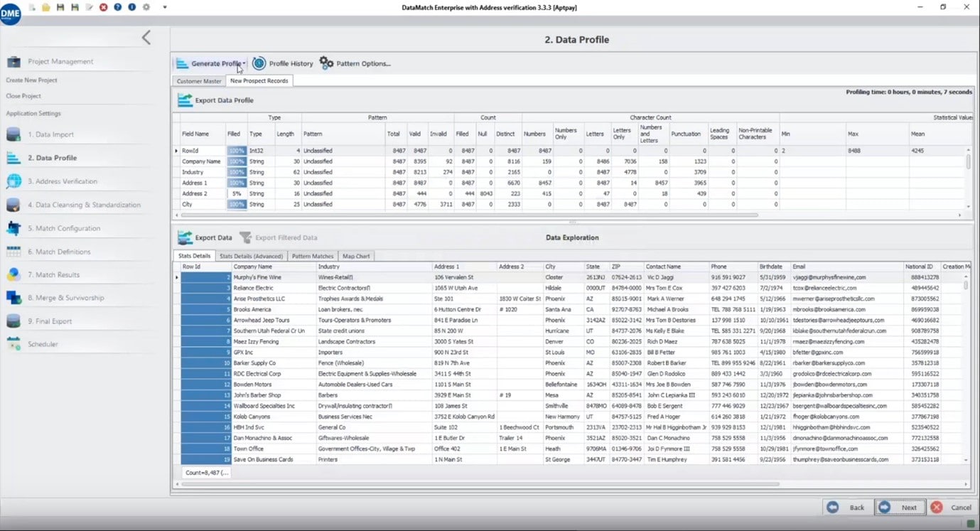This screenshot has width=980, height=531.
Task: Click the Profile History button
Action: pos(283,63)
